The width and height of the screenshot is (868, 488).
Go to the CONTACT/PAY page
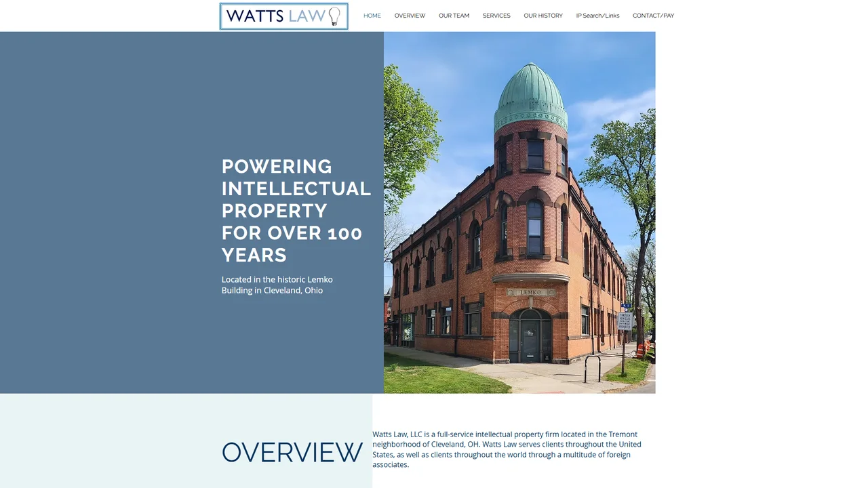pos(653,16)
